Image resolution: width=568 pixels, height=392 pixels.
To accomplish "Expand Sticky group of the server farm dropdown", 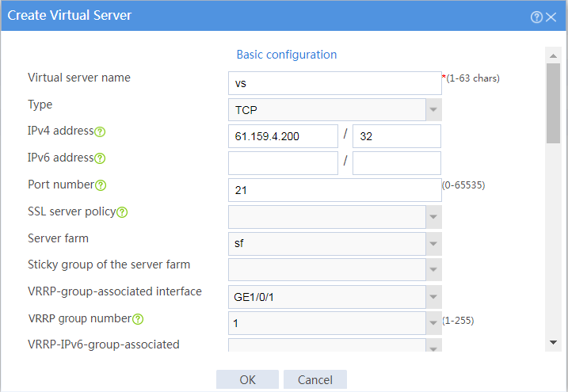I will tap(433, 270).
